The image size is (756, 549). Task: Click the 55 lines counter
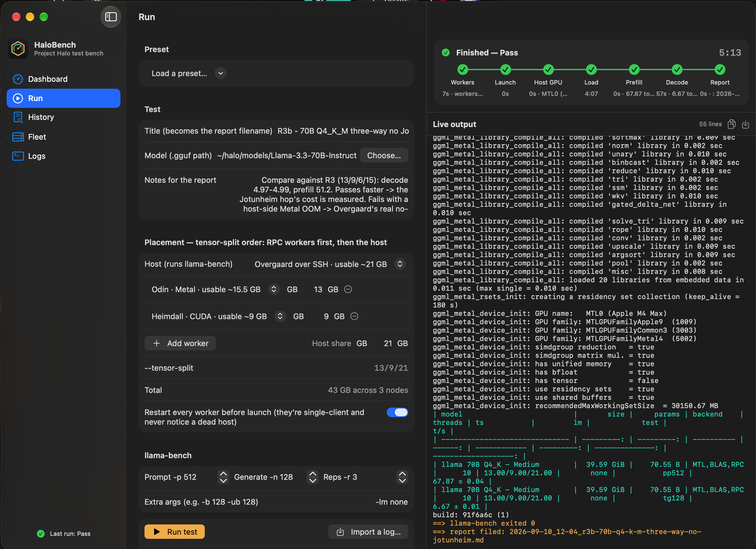pyautogui.click(x=710, y=124)
